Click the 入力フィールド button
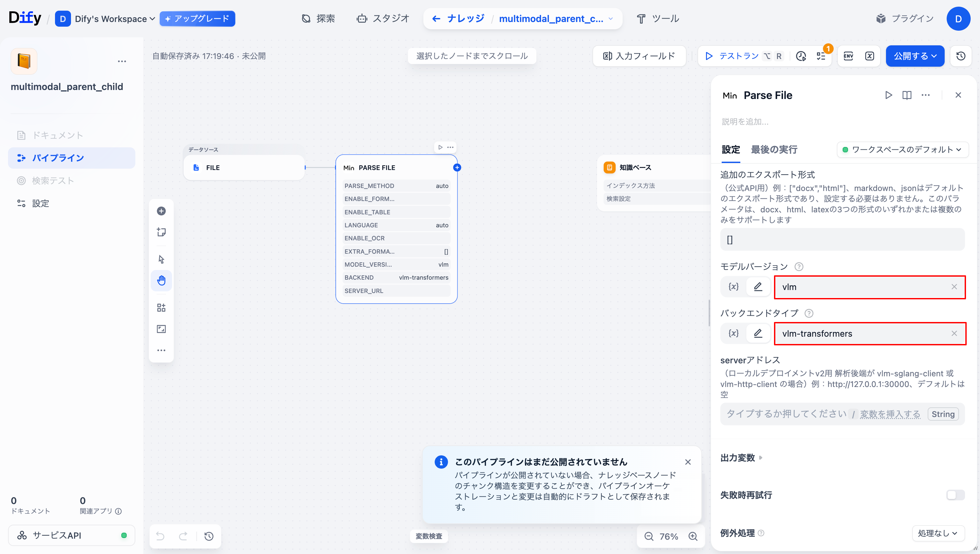Viewport: 980px width, 554px height. (639, 56)
